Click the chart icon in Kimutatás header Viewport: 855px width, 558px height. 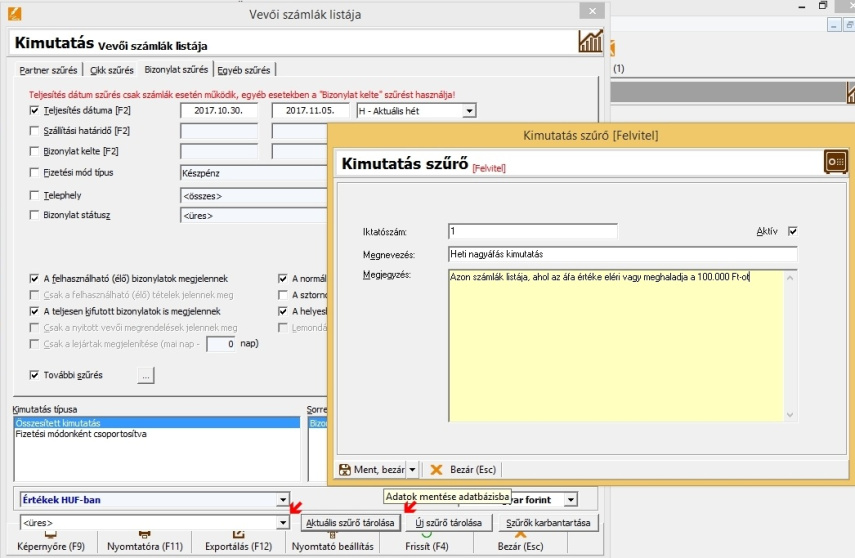(591, 42)
